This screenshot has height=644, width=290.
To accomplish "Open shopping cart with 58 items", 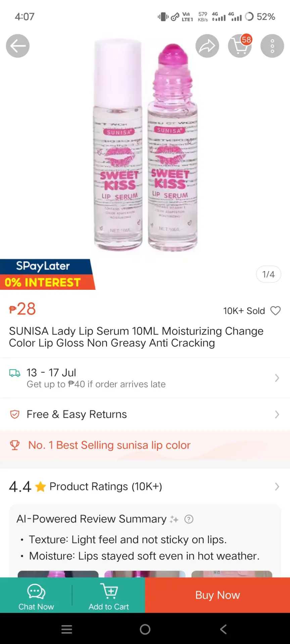I will 240,46.
